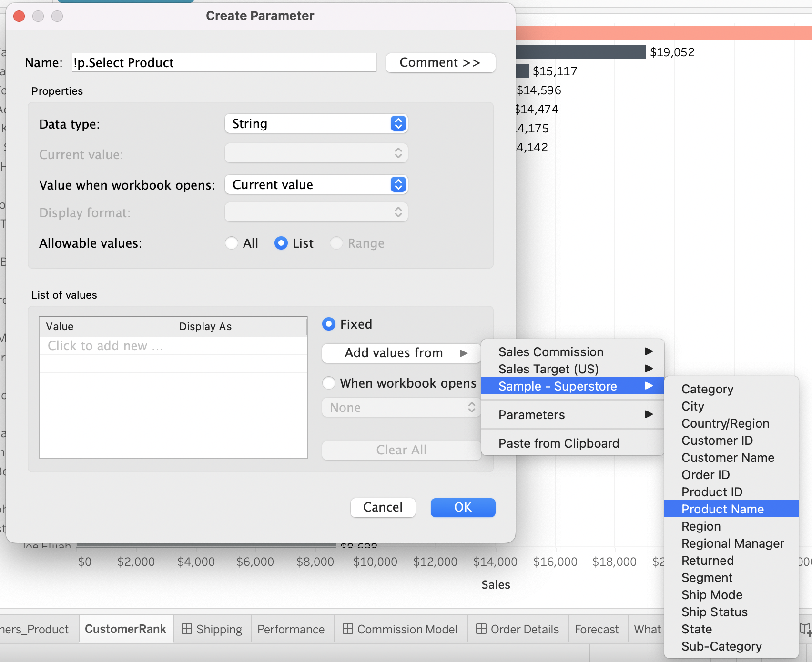Select the When workbook opens option
Image resolution: width=812 pixels, height=662 pixels.
pyautogui.click(x=328, y=383)
